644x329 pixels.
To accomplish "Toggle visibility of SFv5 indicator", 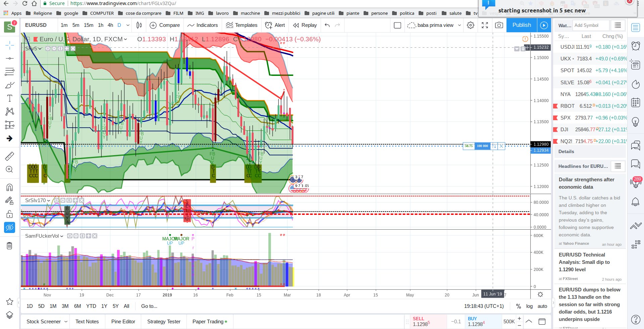I will click(x=48, y=48).
